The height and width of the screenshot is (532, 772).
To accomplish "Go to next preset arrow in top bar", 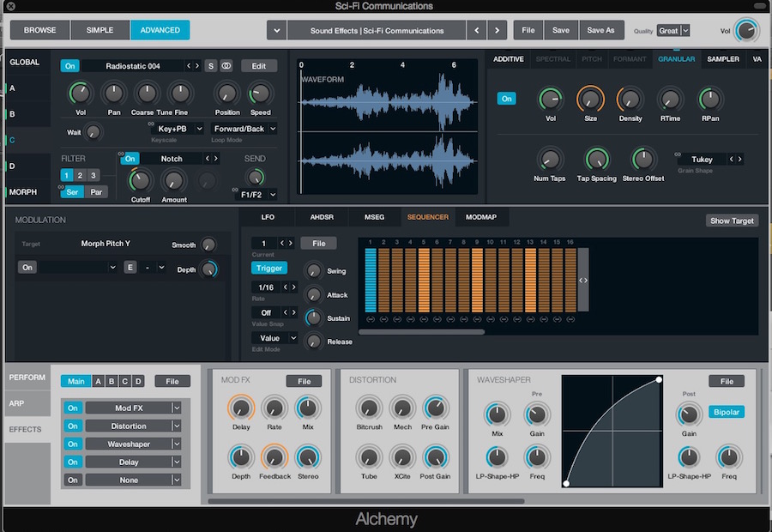I will [x=498, y=30].
